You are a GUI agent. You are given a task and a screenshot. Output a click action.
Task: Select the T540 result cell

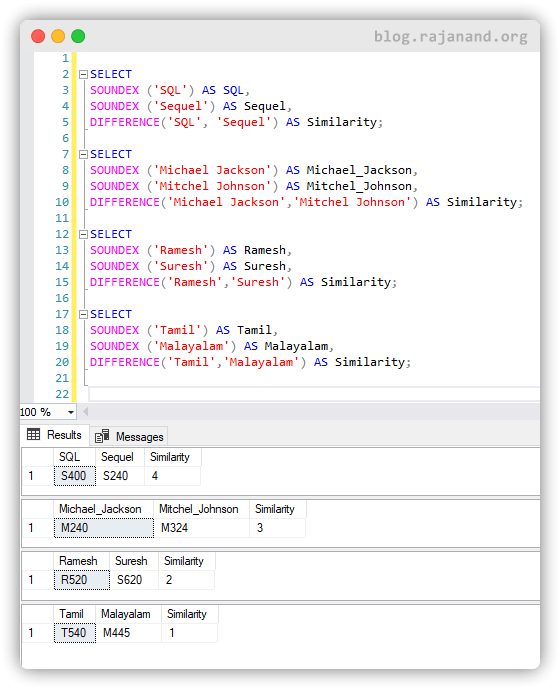pyautogui.click(x=75, y=633)
